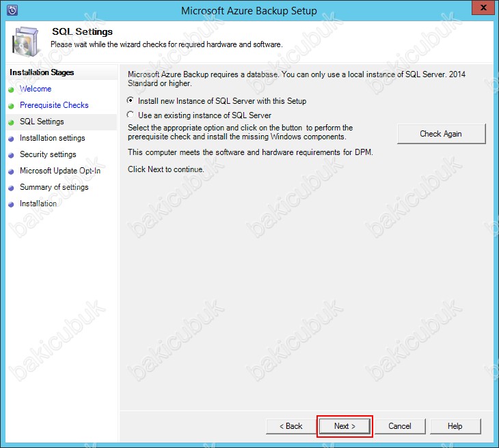Click the text 'Click Next to continue.'

pos(166,169)
